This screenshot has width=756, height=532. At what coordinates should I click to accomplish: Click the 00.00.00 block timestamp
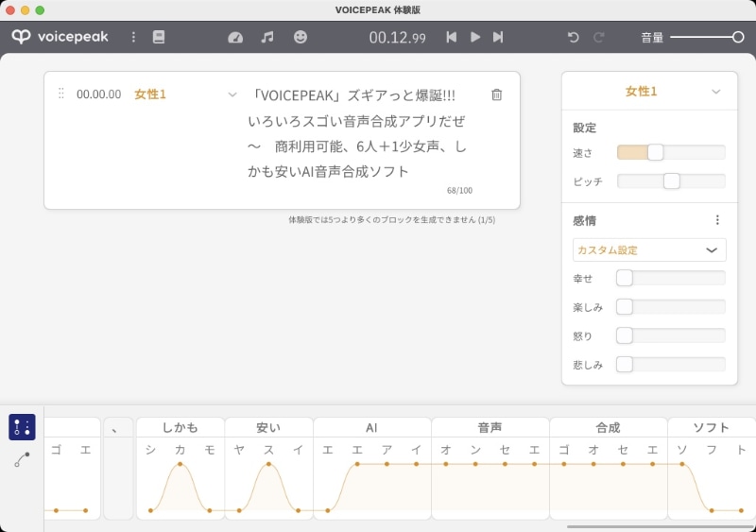point(99,94)
